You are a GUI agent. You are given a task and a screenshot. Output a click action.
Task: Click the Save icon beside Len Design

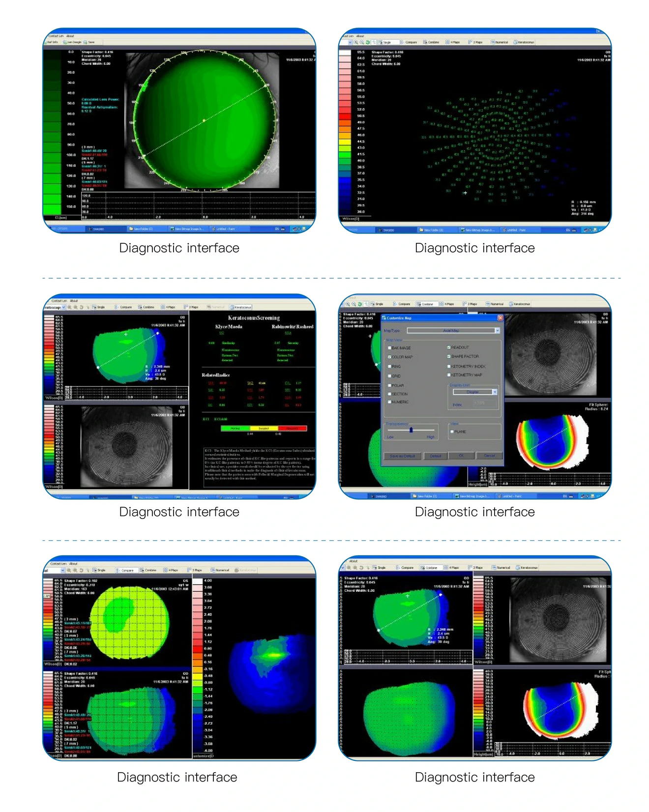point(89,42)
